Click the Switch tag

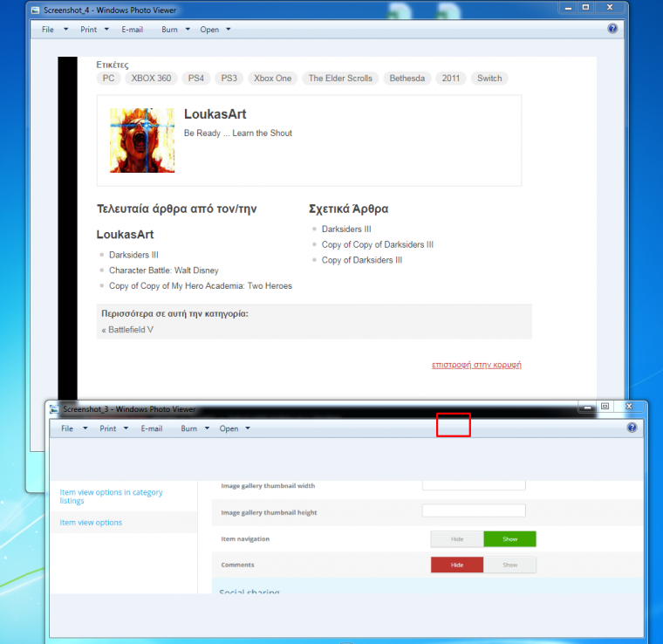point(489,79)
